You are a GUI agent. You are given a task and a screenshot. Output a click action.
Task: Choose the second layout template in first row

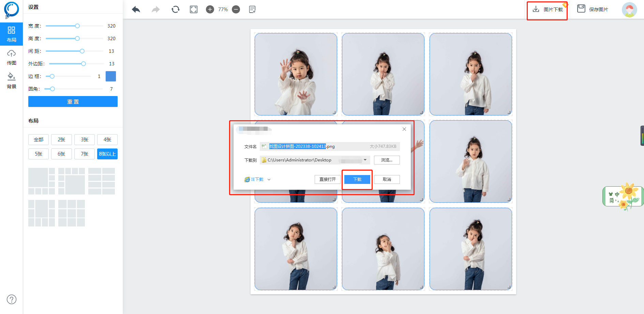[x=72, y=181]
